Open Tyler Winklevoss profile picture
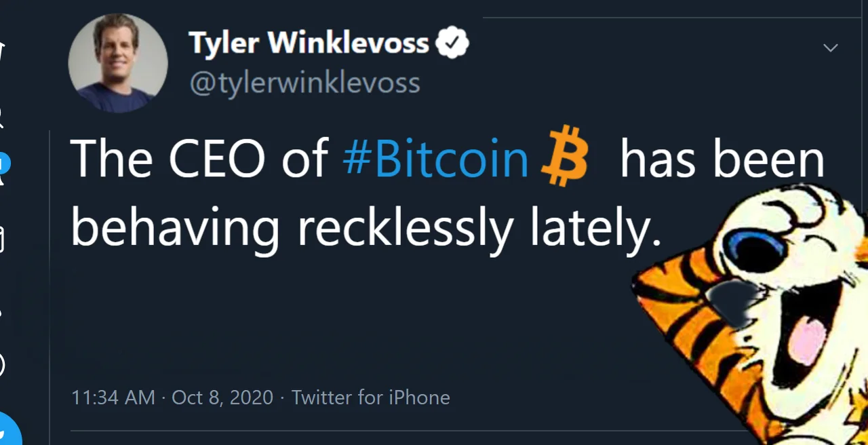This screenshot has height=445, width=868. pos(117,63)
